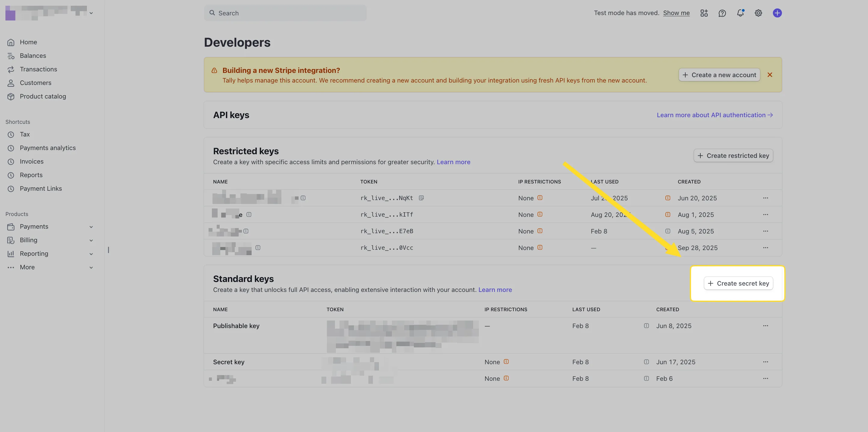Expand the Billing section
868x432 pixels.
coord(91,240)
